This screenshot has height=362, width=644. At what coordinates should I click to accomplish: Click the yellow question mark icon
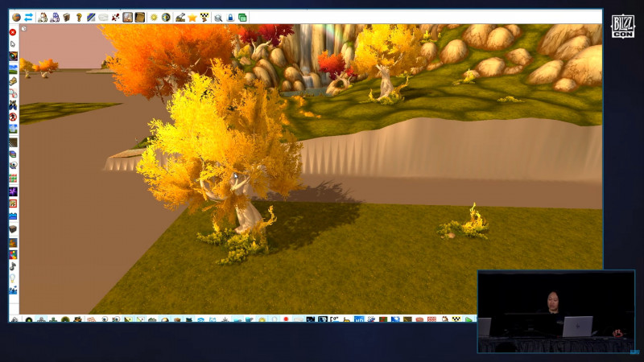coord(79,17)
